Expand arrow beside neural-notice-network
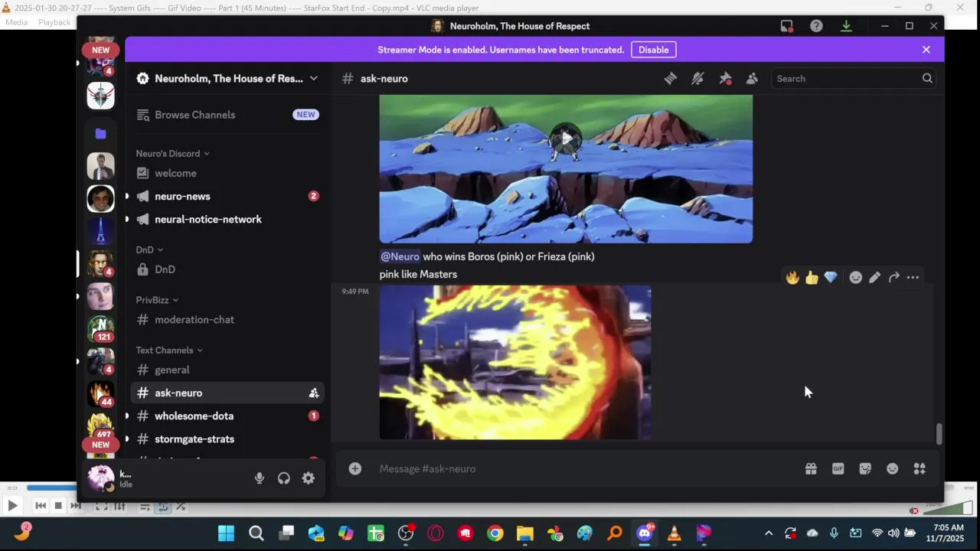 [x=127, y=219]
